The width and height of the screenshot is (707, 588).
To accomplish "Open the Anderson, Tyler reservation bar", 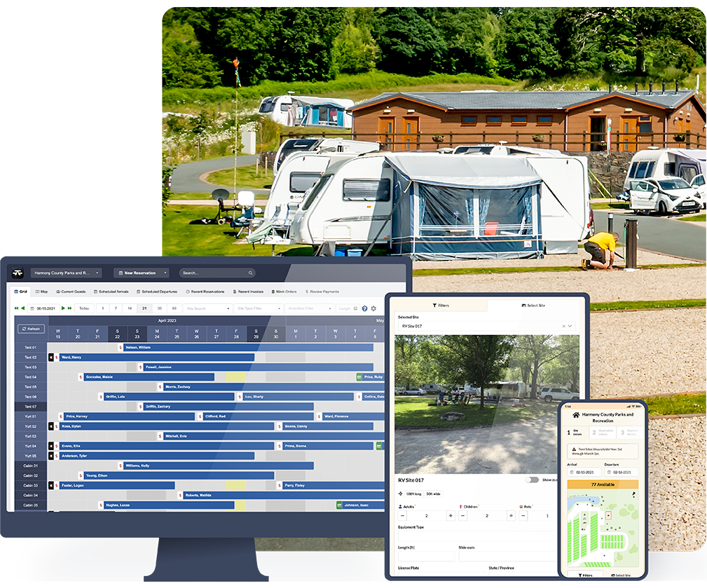I will pyautogui.click(x=157, y=456).
